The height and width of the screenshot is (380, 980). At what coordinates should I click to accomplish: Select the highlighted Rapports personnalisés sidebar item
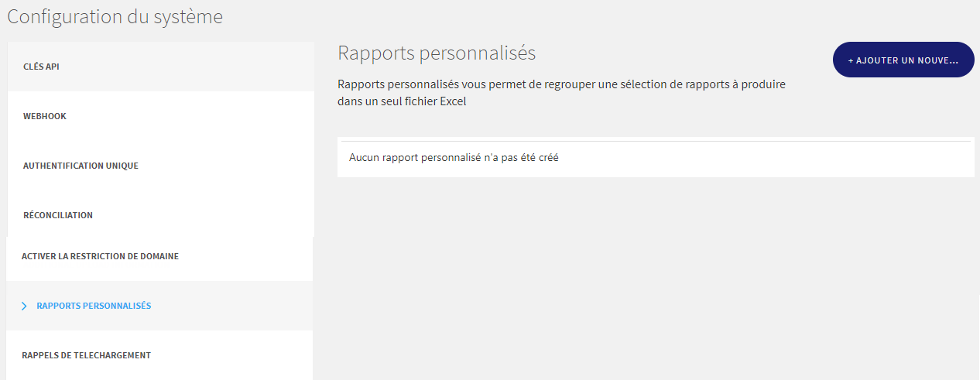pyautogui.click(x=159, y=306)
